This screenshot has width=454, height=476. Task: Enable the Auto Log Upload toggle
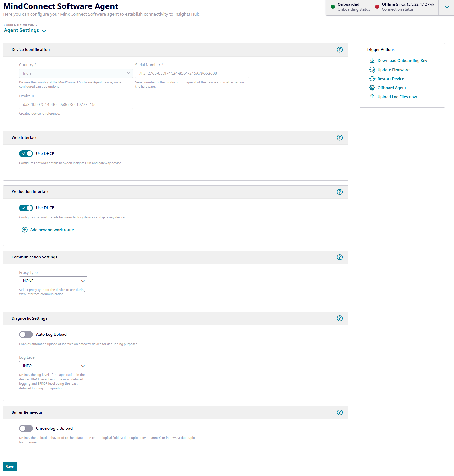click(x=26, y=334)
